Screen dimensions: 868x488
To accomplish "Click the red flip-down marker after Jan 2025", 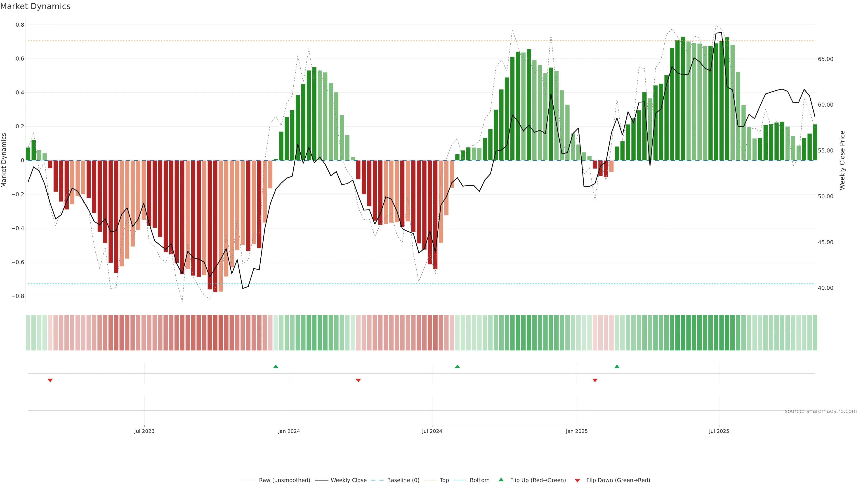I will click(x=595, y=380).
